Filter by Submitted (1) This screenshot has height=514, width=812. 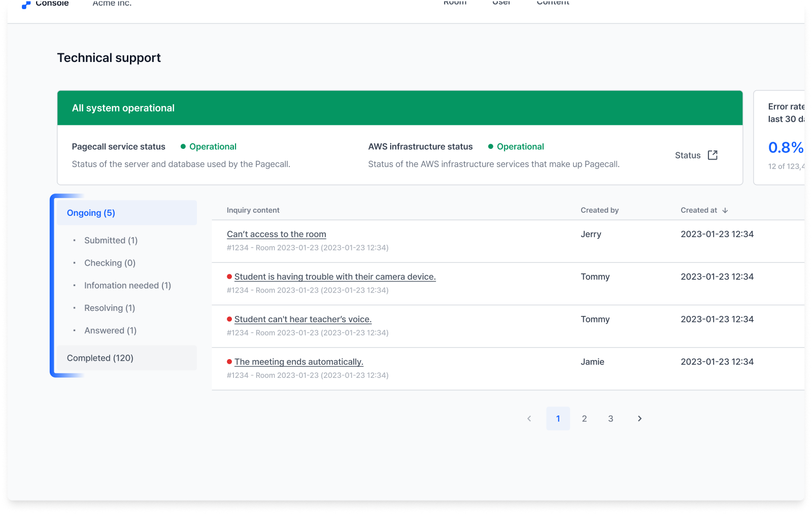pos(111,240)
